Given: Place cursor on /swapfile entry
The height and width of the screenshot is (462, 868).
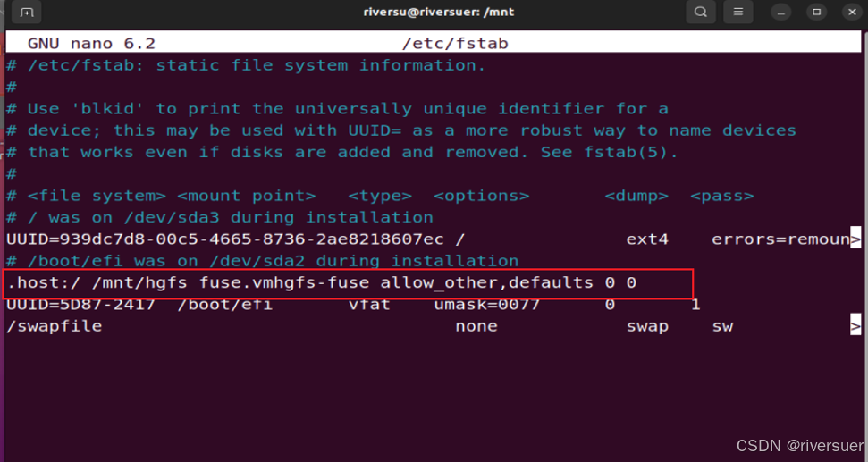Looking at the screenshot, I should (x=54, y=327).
